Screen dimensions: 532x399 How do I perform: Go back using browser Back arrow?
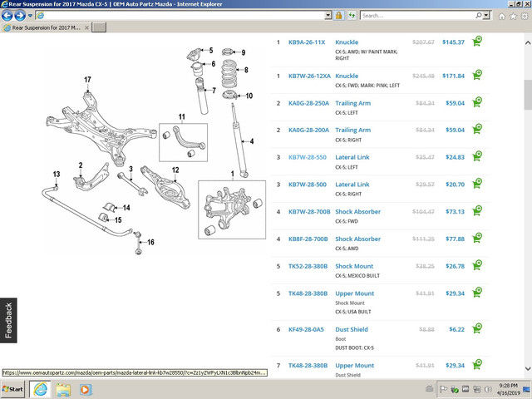point(7,15)
